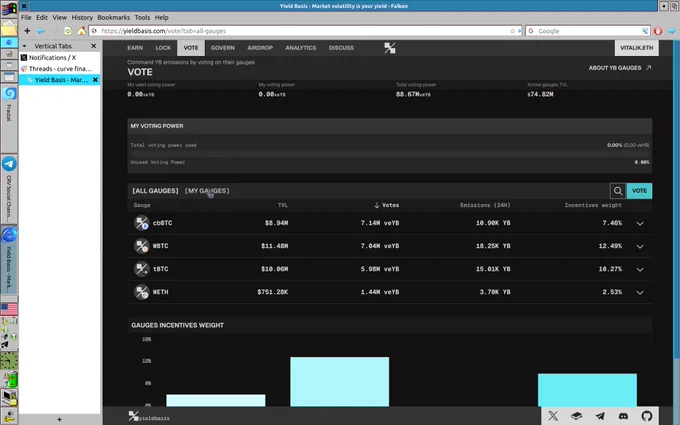
Task: Open the ABOUT YB GAUGES link
Action: 620,68
